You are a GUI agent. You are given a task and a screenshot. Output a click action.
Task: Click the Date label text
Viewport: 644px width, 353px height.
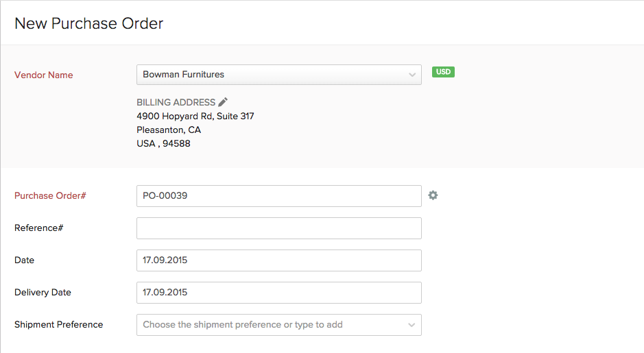point(24,260)
